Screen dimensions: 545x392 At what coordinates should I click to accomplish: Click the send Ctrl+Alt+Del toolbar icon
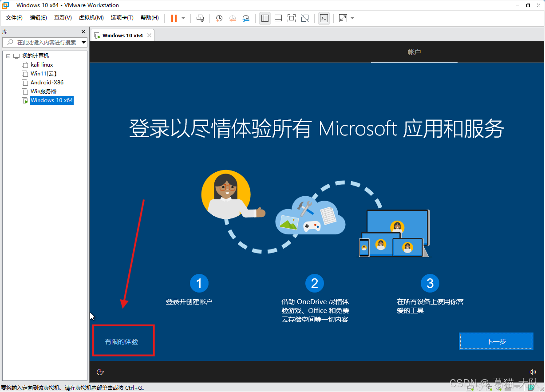(201, 18)
